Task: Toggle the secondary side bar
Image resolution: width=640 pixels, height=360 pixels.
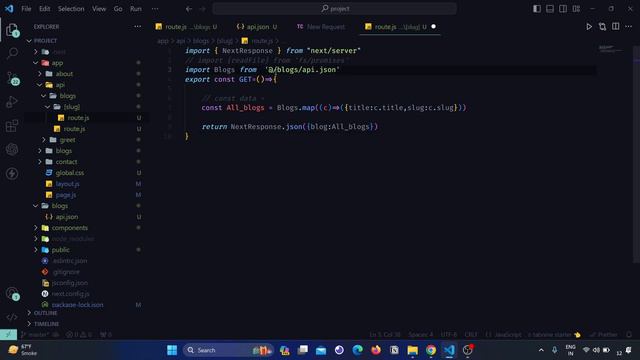Action: click(563, 9)
